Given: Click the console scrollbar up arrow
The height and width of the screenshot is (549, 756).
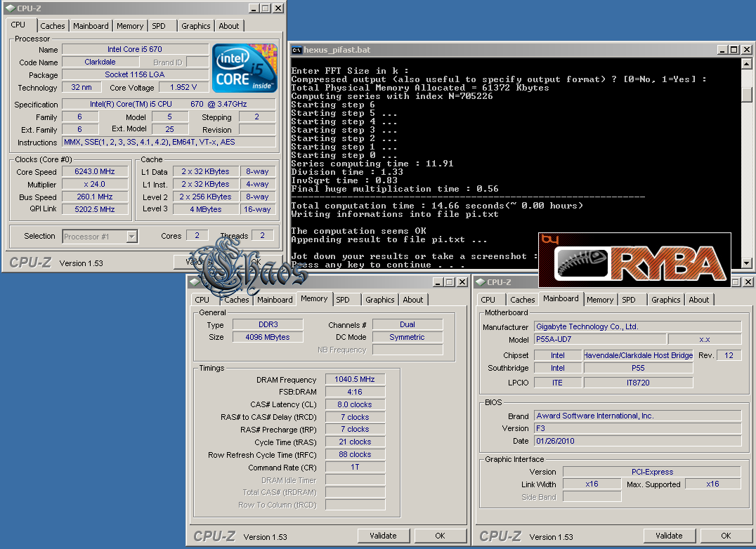Looking at the screenshot, I should [x=746, y=64].
